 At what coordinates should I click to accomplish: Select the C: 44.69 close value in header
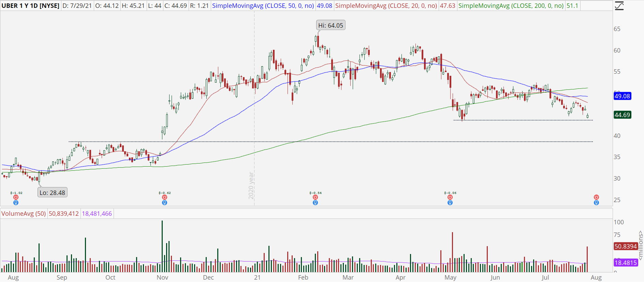(x=176, y=6)
